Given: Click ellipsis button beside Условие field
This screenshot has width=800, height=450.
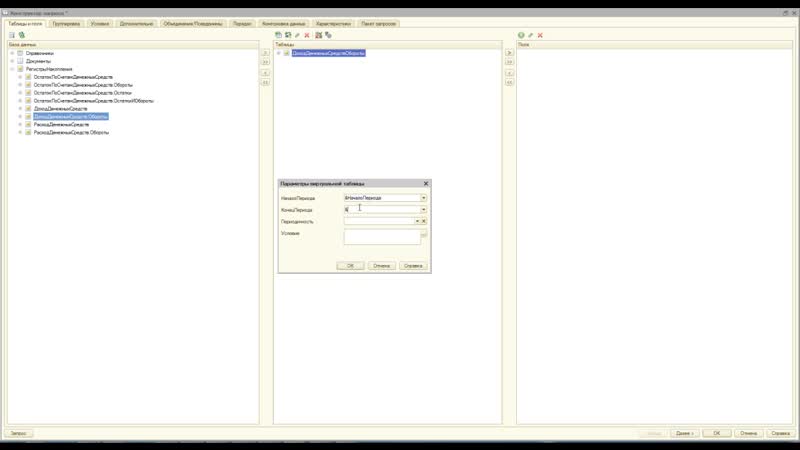Looking at the screenshot, I should click(424, 234).
